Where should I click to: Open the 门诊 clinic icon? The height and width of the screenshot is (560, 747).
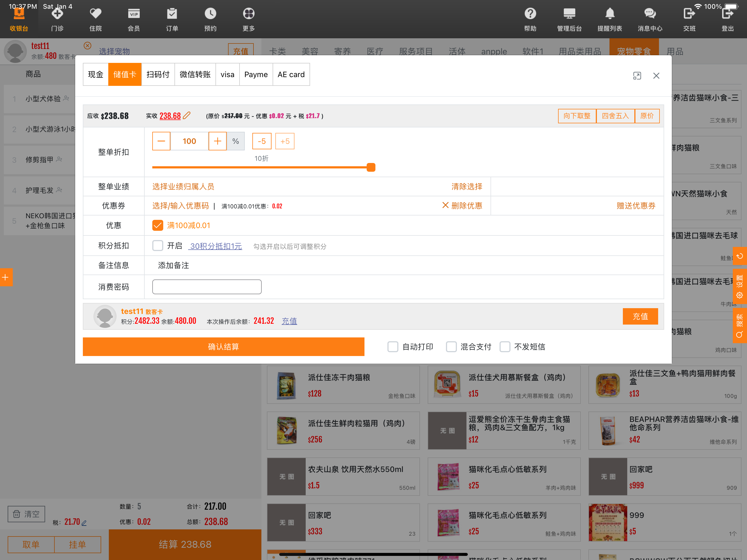(x=57, y=19)
